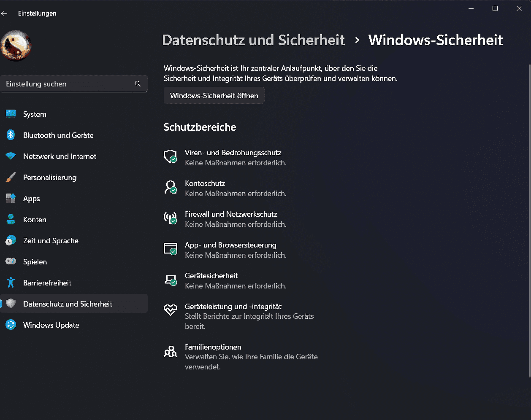531x420 pixels.
Task: Open the System settings category
Action: [35, 114]
